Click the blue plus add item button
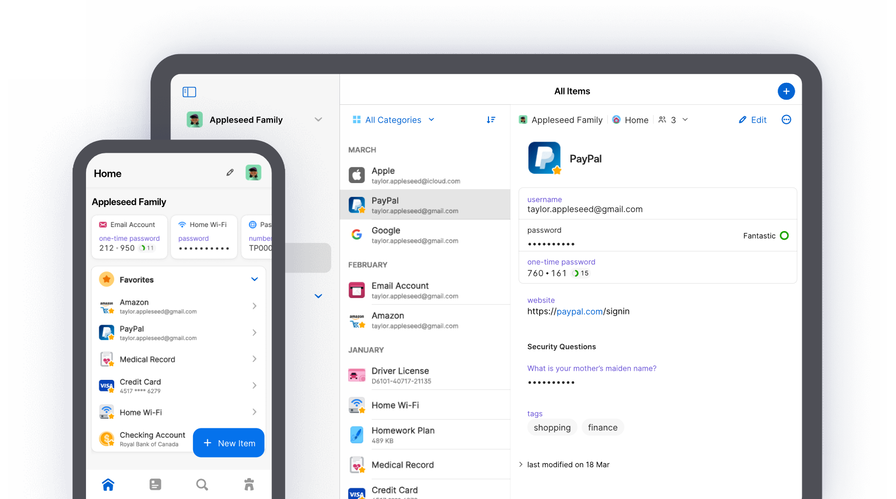This screenshot has height=499, width=896. click(x=786, y=91)
